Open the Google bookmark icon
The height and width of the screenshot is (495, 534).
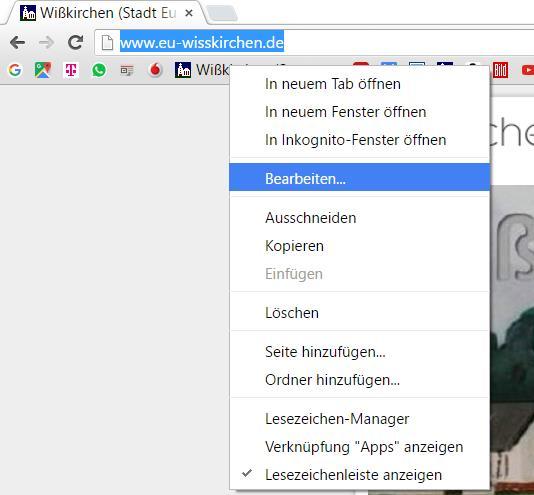(x=15, y=70)
